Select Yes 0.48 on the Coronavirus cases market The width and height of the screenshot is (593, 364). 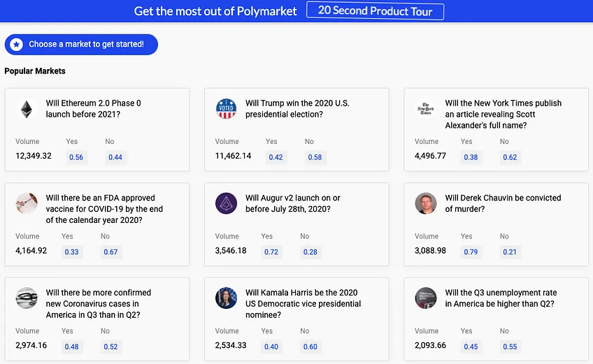(x=71, y=347)
